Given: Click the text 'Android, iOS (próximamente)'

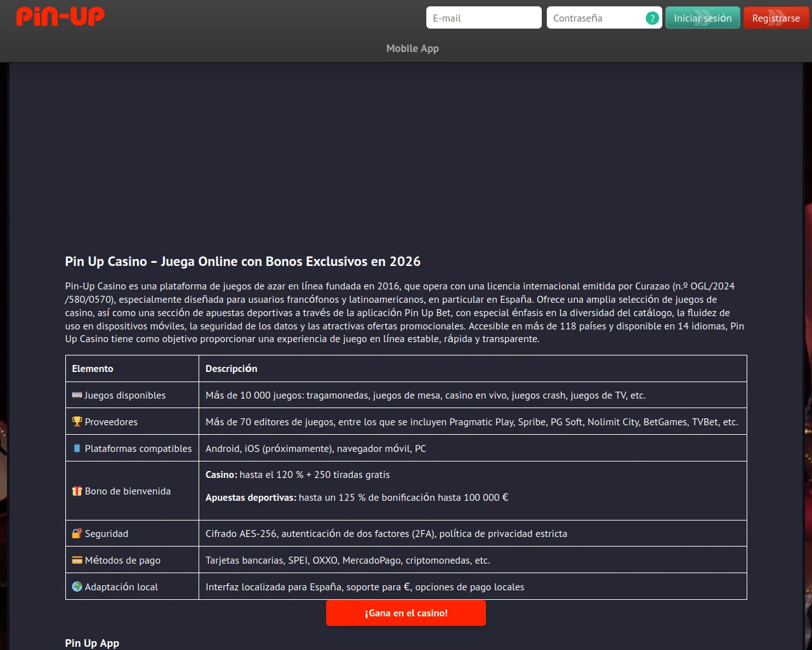Looking at the screenshot, I should [x=268, y=449].
